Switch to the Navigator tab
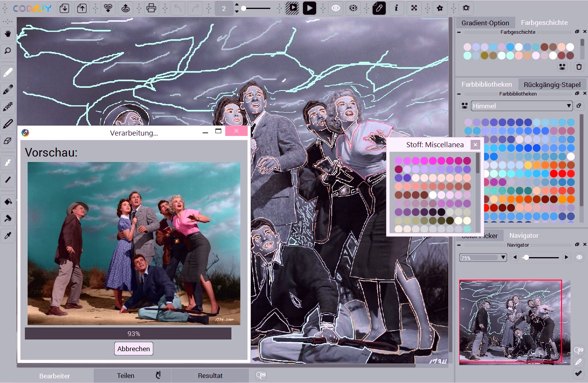588x383 pixels. [524, 235]
